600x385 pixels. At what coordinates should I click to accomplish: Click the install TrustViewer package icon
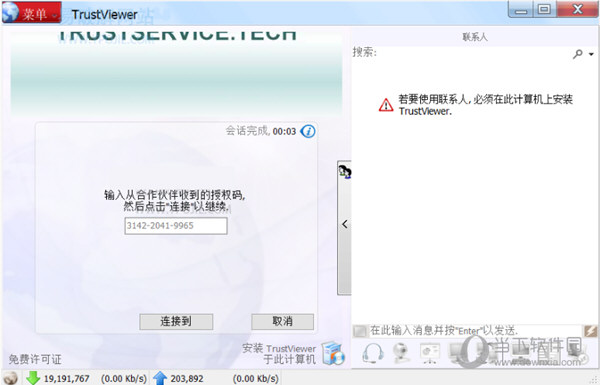333,353
